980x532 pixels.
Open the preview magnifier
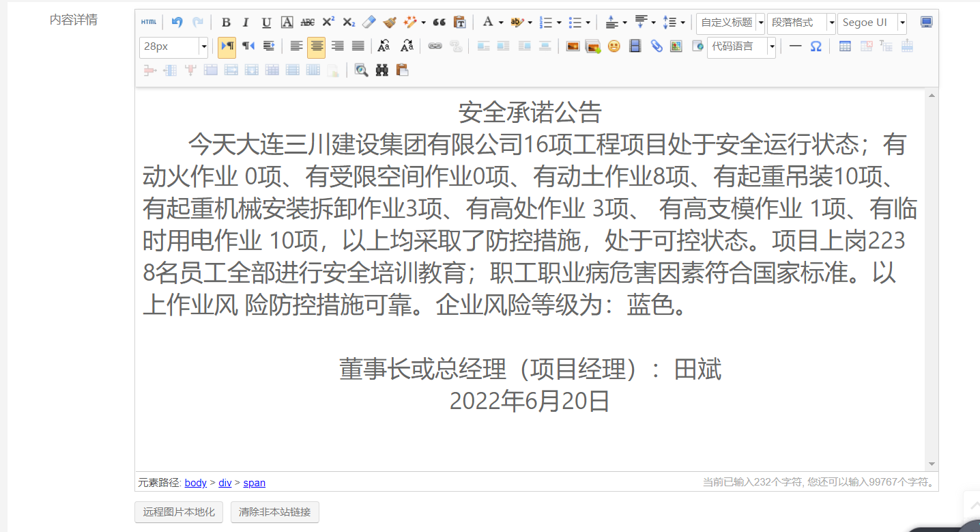(361, 70)
